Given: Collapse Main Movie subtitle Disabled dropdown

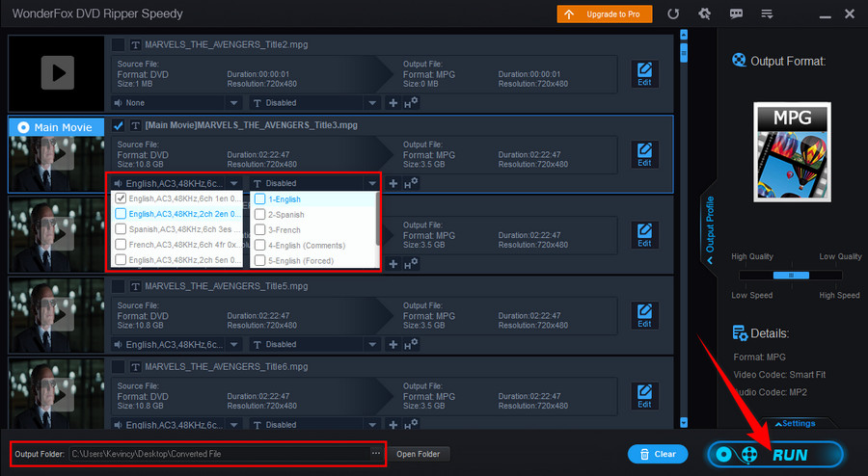Looking at the screenshot, I should coord(371,183).
